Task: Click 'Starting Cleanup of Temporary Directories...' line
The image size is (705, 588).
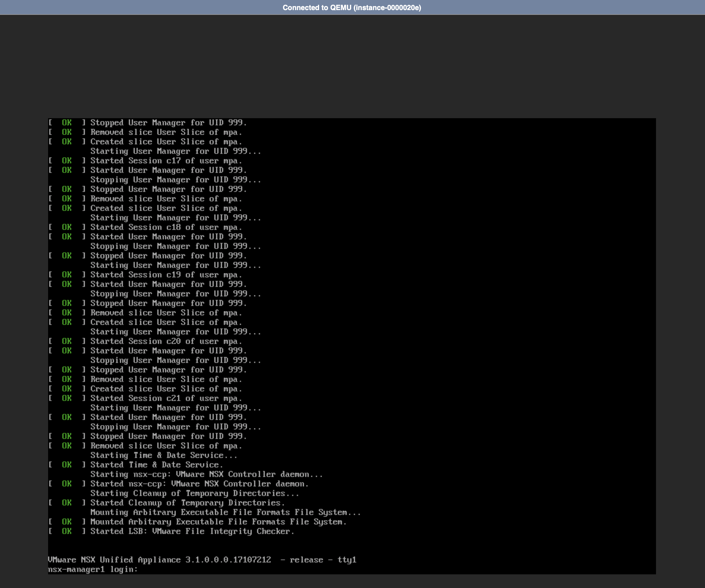Action: tap(195, 493)
